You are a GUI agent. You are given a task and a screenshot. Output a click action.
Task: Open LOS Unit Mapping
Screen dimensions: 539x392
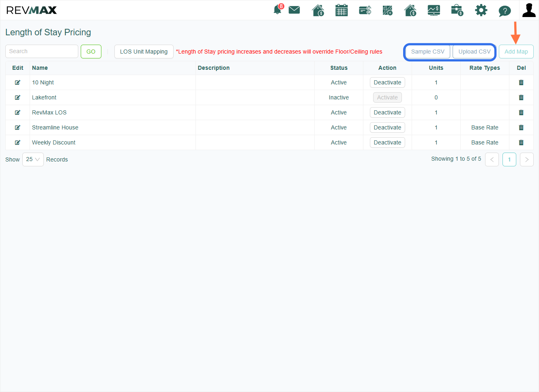(144, 52)
